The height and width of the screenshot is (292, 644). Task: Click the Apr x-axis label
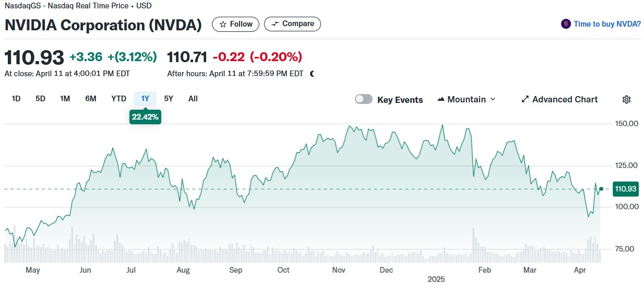tap(579, 270)
